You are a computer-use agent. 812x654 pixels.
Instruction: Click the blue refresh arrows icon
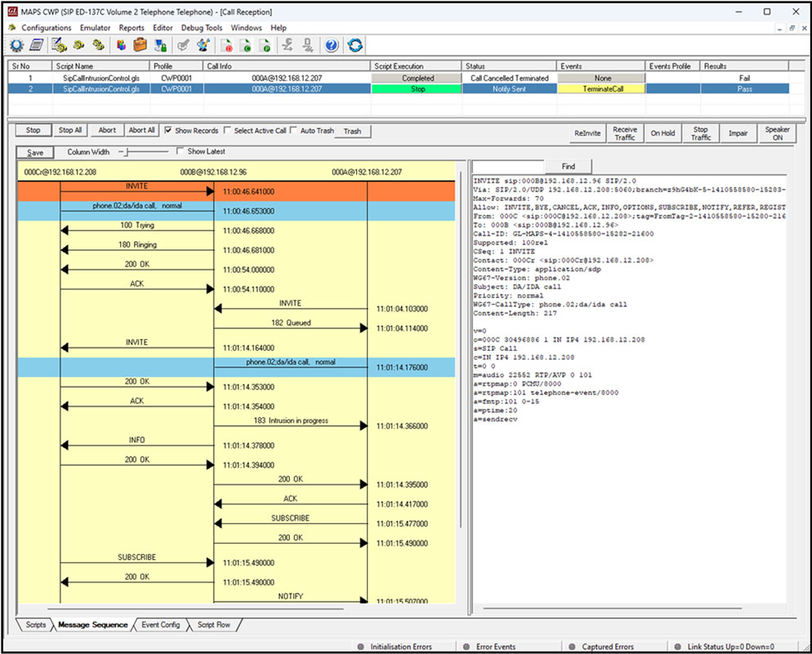click(x=355, y=46)
